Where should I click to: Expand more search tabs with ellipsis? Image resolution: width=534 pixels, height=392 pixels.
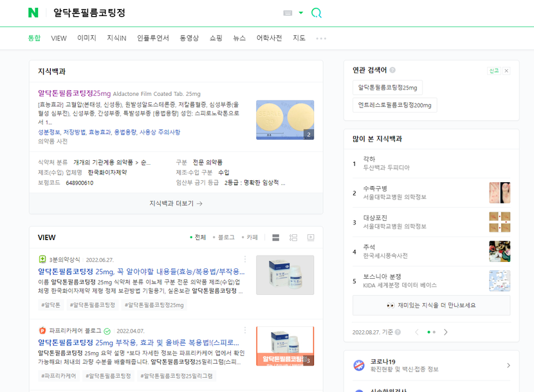tap(321, 39)
